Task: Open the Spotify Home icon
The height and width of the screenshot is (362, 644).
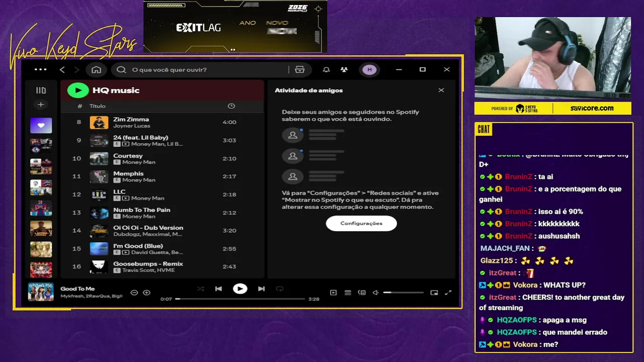Action: (x=96, y=69)
